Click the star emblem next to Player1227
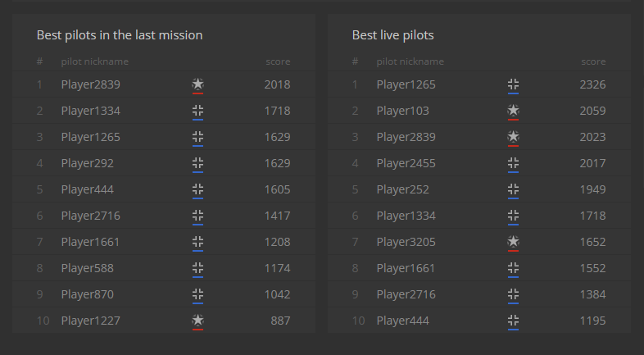 click(197, 321)
